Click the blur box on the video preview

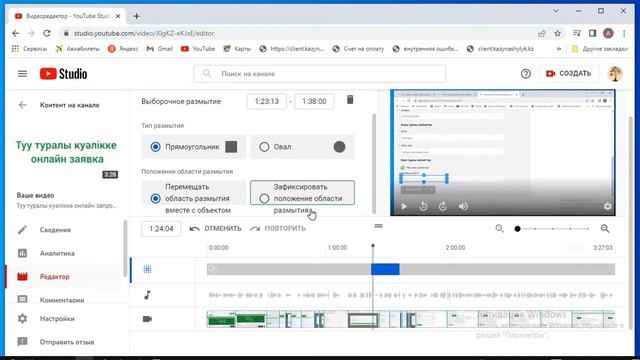point(424,178)
